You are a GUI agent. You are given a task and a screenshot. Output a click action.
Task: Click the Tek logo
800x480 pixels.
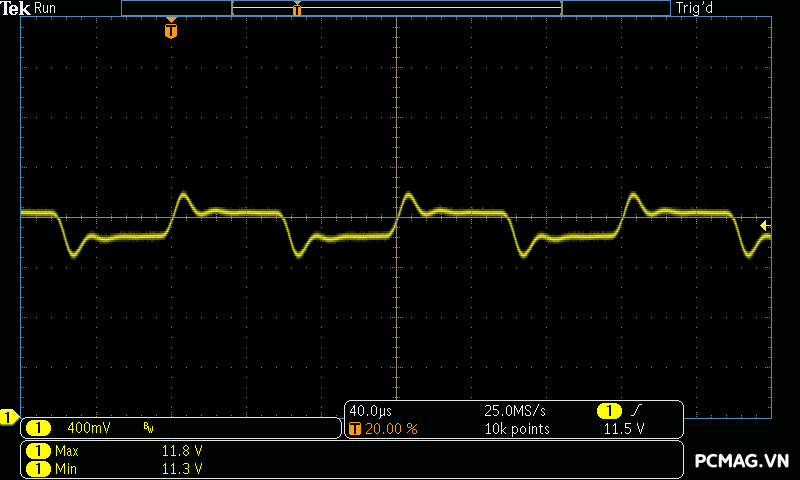(16, 8)
